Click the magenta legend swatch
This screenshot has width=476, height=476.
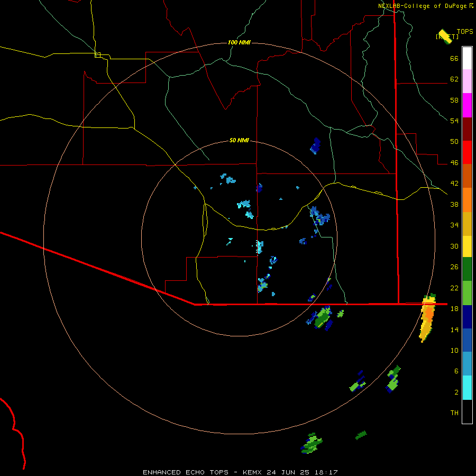click(467, 105)
